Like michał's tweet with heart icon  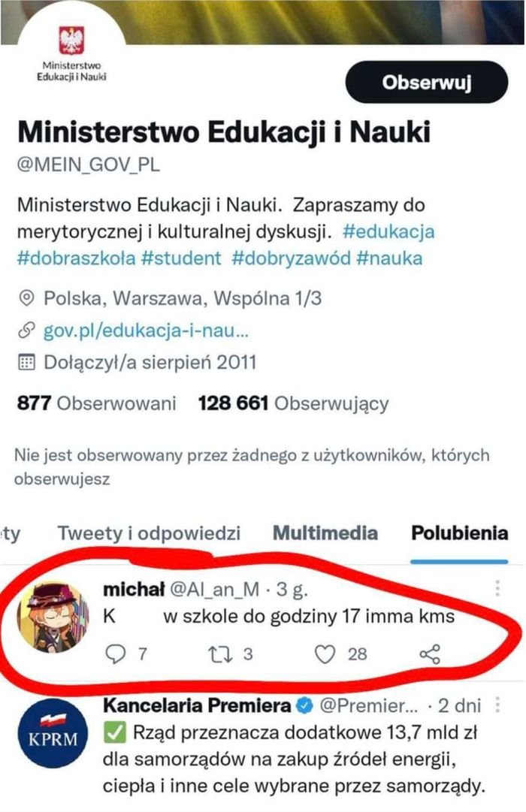[324, 654]
